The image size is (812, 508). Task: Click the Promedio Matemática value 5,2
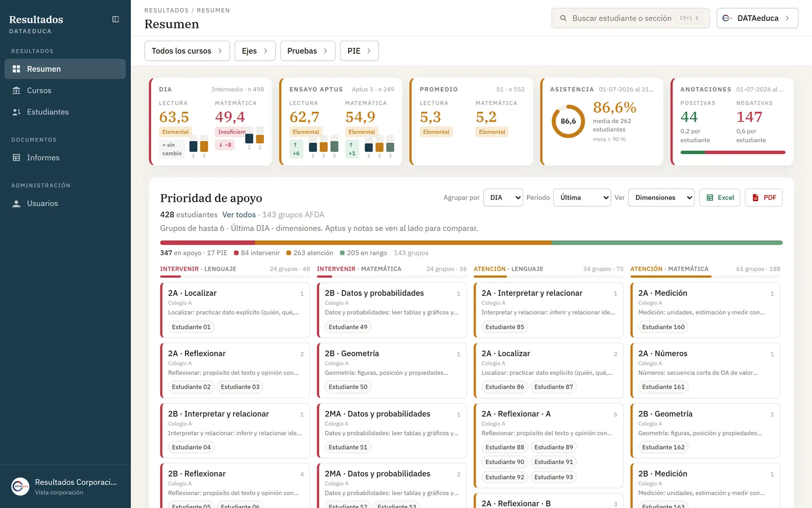[x=486, y=117]
